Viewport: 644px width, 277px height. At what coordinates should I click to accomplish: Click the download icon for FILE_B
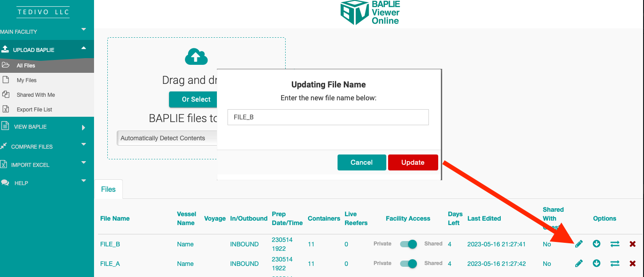(597, 244)
